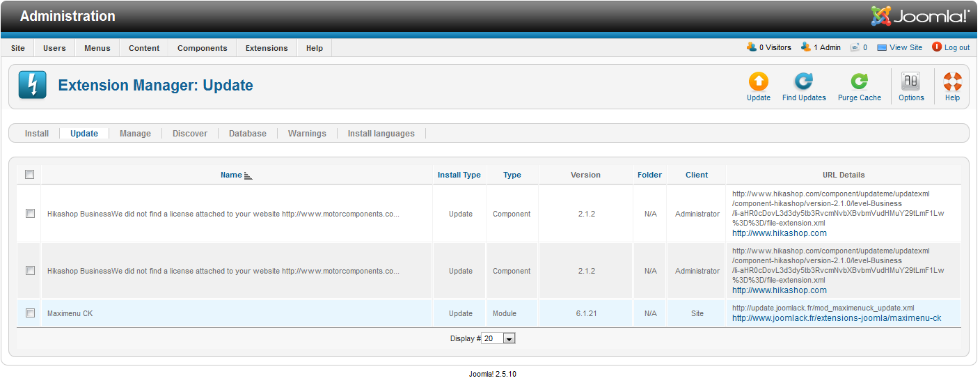Open the Display # dropdown
Screen dimensions: 980x385
[x=498, y=338]
